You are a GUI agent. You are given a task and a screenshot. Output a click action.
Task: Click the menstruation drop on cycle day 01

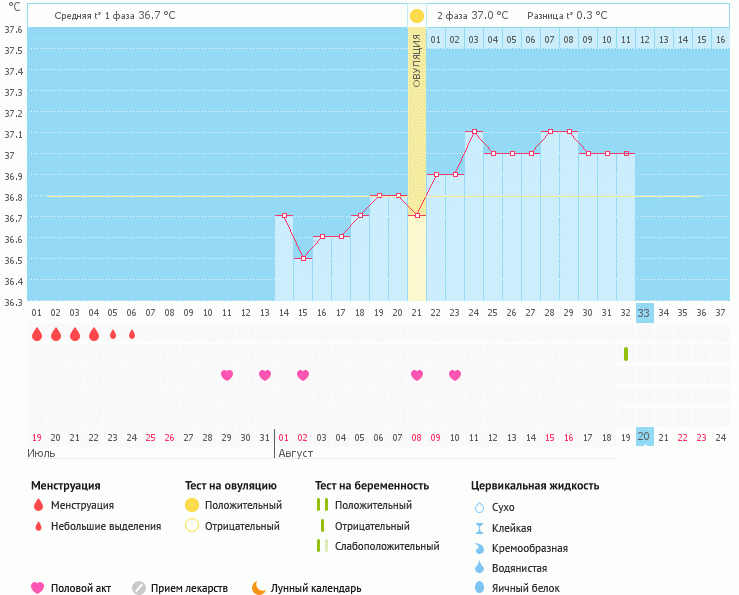(36, 334)
